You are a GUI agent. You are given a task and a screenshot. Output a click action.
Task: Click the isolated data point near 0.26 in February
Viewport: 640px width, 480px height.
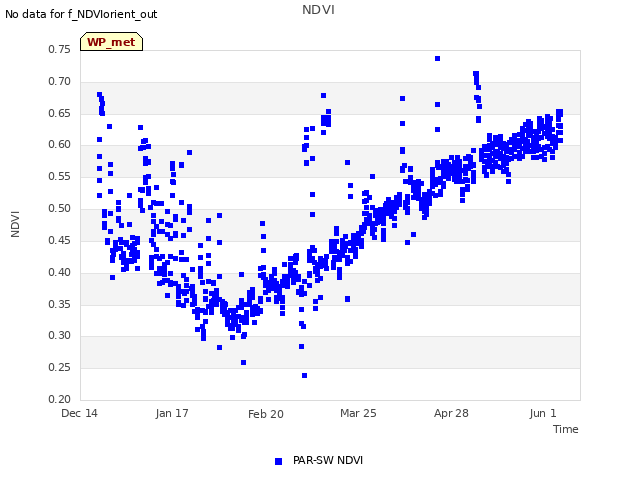click(x=243, y=362)
